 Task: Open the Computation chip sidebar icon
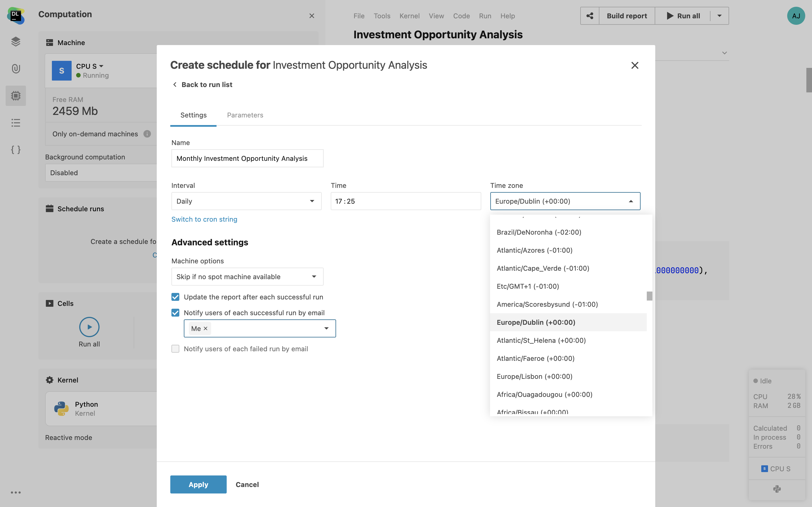(16, 95)
